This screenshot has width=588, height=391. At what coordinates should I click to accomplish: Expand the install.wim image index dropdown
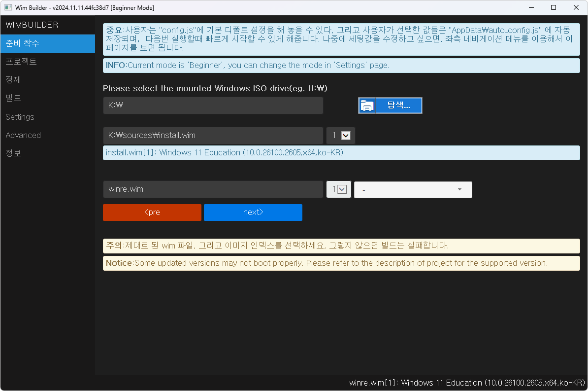click(x=341, y=136)
